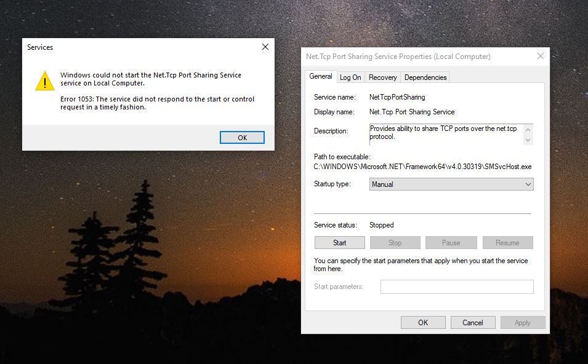Screen dimensions: 588x364
Task: Click the 'Path to executable:' label
Action: click(342, 157)
